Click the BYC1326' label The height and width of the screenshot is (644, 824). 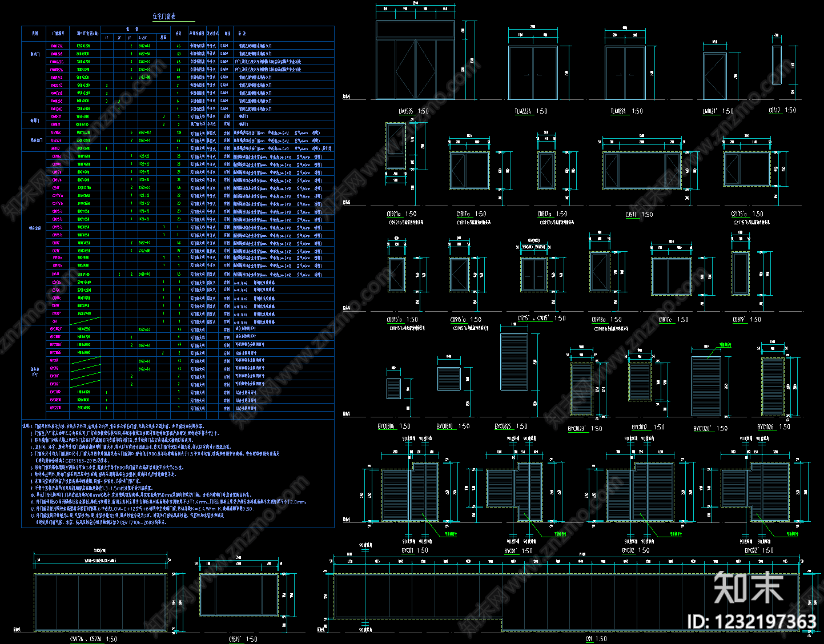704,429
